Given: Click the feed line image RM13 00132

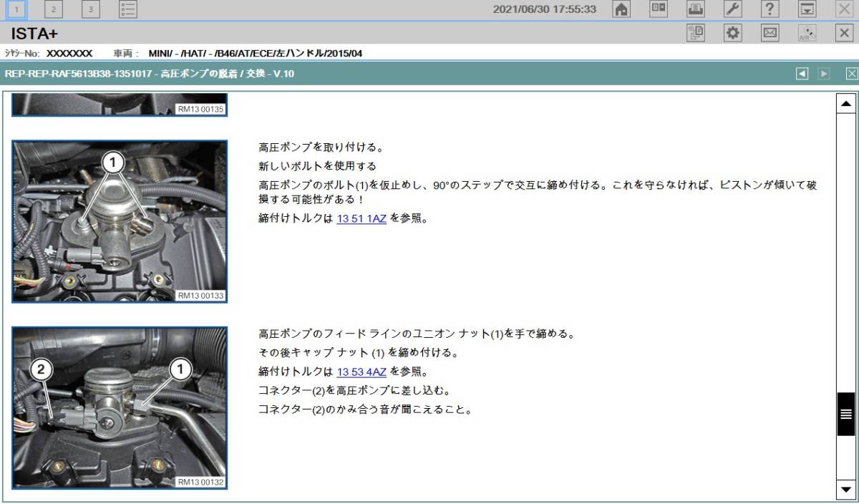Looking at the screenshot, I should pyautogui.click(x=120, y=407).
